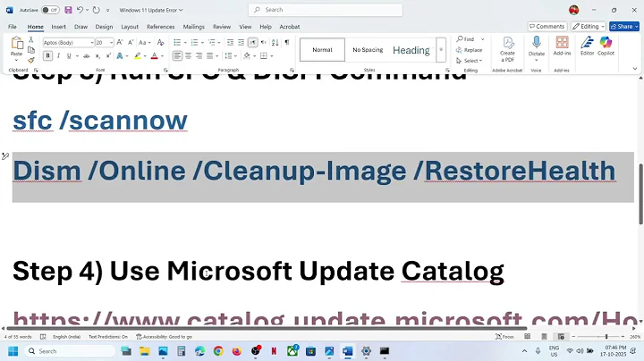
Task: Switch to the Design tab
Action: point(104,27)
